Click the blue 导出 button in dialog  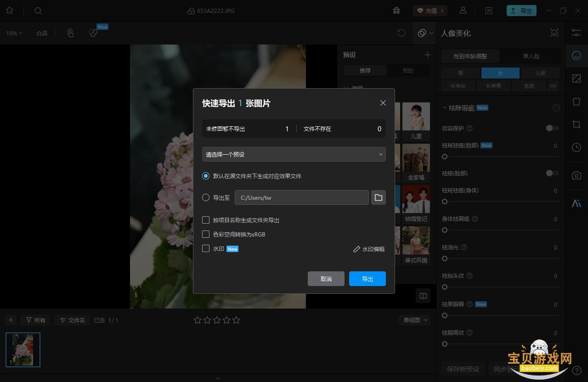click(367, 279)
